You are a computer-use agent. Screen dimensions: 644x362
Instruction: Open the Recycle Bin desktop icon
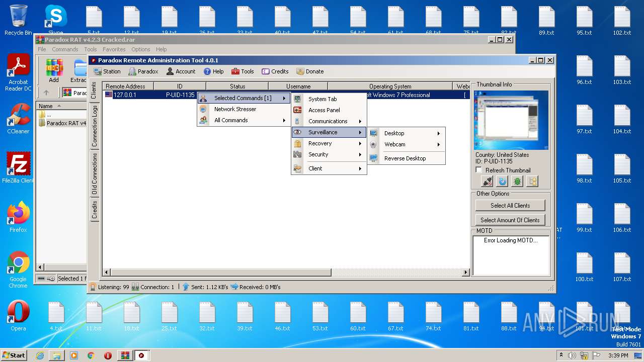tap(19, 20)
